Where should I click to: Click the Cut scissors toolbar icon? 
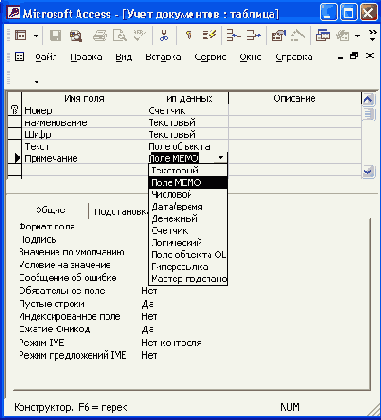click(163, 35)
